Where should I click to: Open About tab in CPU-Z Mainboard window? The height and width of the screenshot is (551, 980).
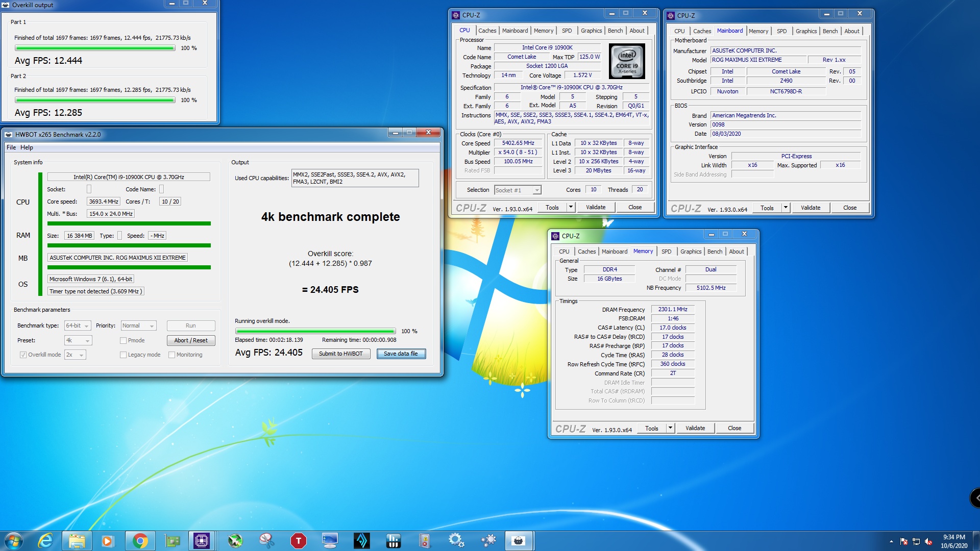(851, 31)
